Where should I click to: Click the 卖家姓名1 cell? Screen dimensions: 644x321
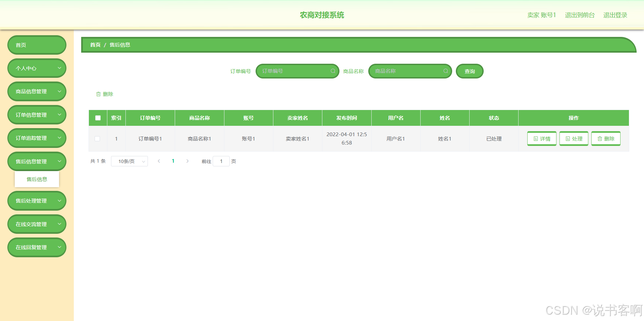click(x=298, y=139)
